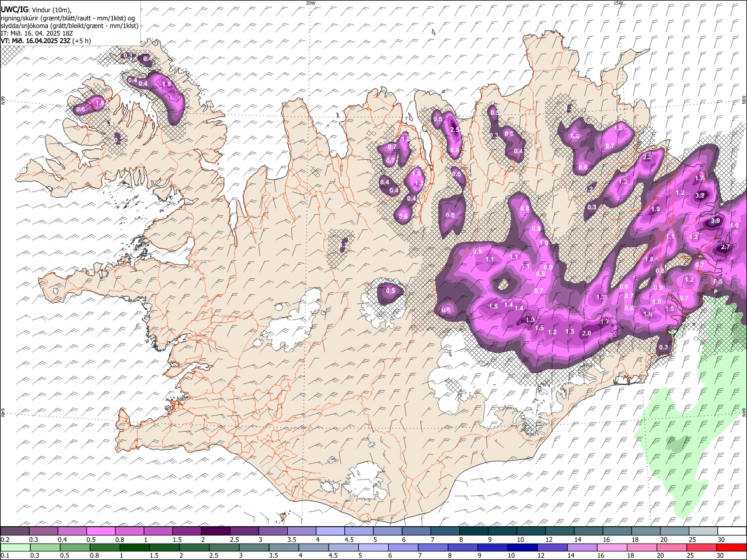This screenshot has height=560, width=747.
Task: Click the '20W' longitude label at top
Action: pos(310,2)
